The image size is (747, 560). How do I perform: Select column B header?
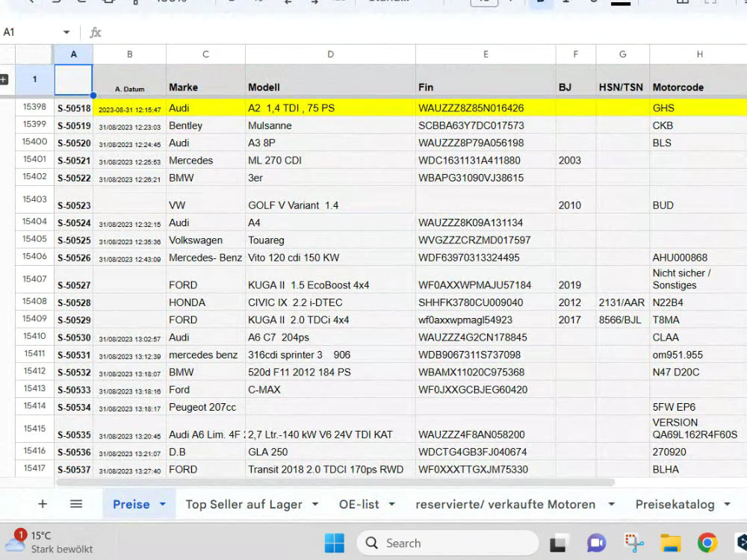[x=129, y=55]
